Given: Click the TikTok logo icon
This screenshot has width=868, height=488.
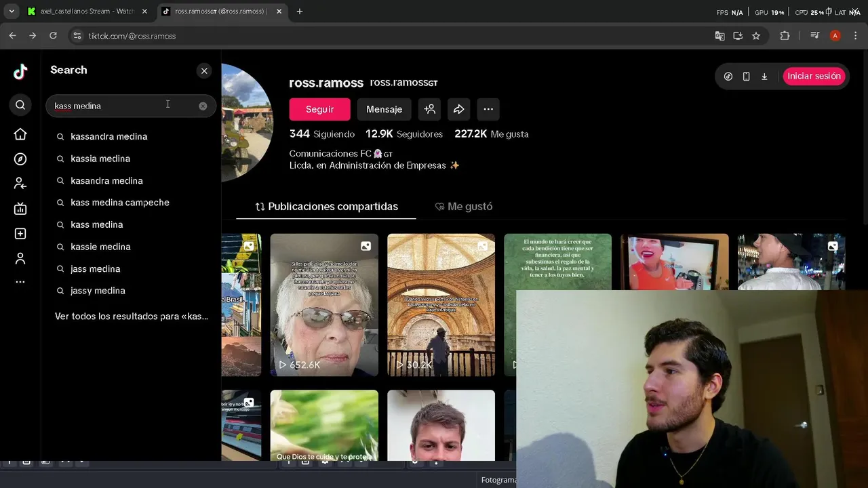Looking at the screenshot, I should 20,71.
